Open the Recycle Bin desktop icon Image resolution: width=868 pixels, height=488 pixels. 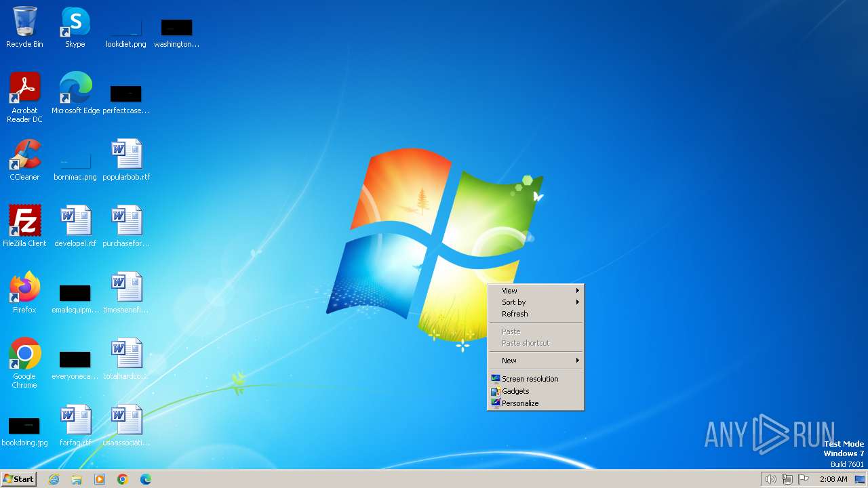click(x=24, y=27)
